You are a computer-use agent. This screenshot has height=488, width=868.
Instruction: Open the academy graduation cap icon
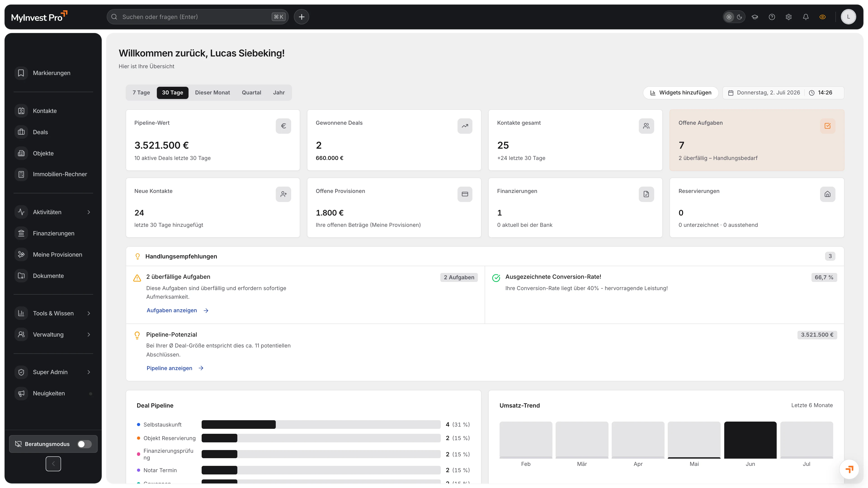[x=755, y=17]
